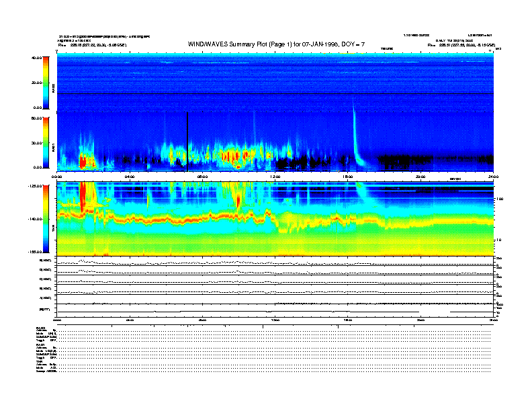Screen dimensions: 532x411
Task: Click the 40.00 label on top color bar
Action: 36,58
